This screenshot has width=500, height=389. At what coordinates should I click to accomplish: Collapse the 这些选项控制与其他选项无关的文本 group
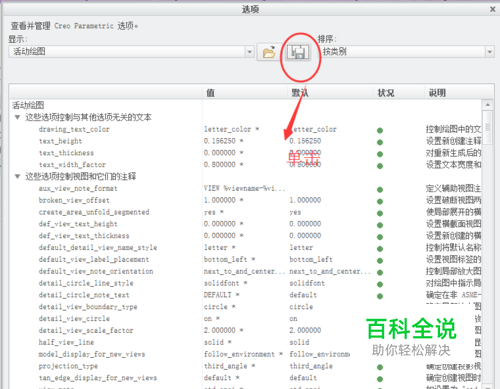pos(18,117)
